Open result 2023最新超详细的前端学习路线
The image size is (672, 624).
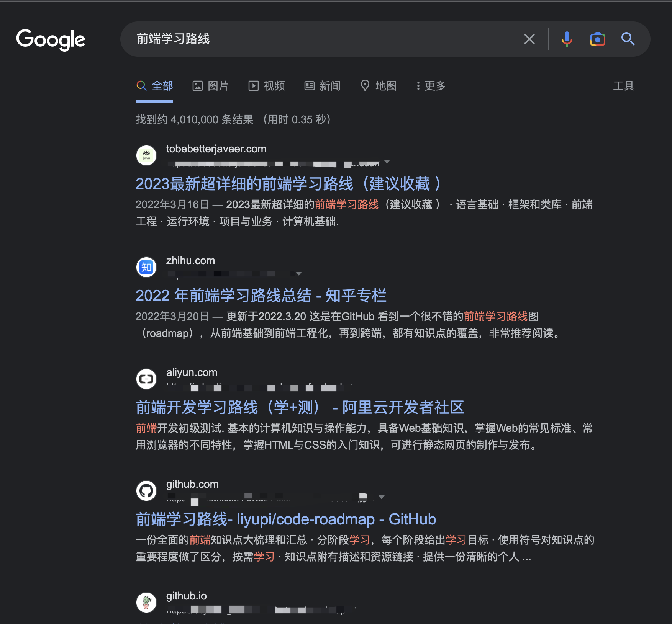pos(288,184)
